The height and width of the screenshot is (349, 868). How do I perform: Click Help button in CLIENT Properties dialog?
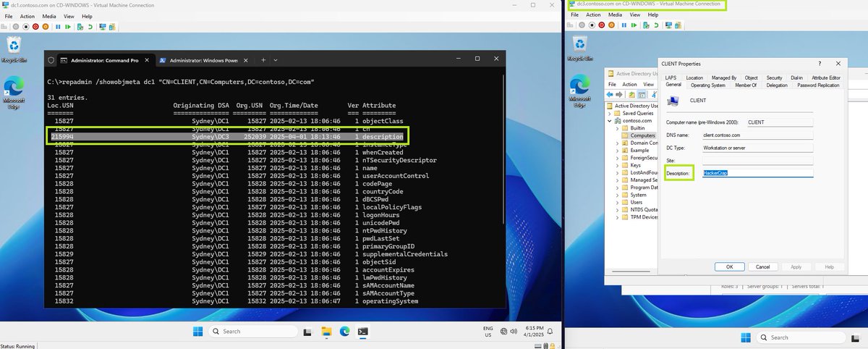tap(829, 266)
